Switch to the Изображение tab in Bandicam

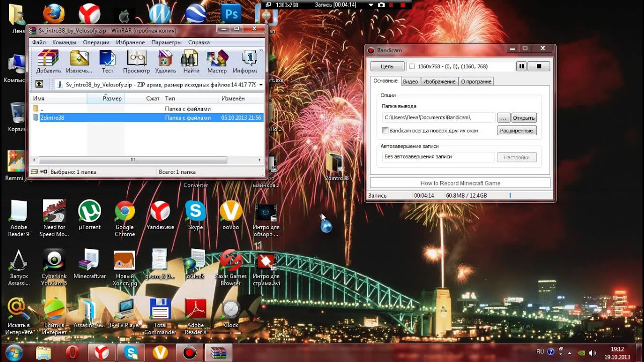pyautogui.click(x=439, y=81)
